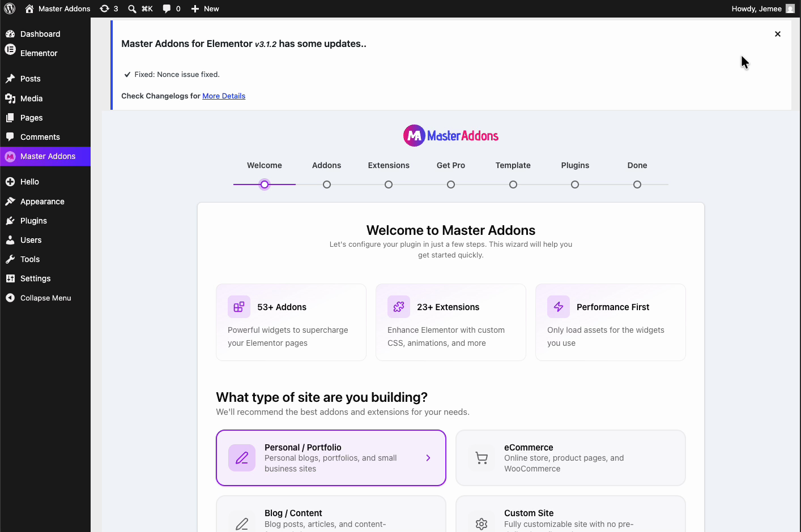Click the progress dot under Get Pro

[x=451, y=185]
